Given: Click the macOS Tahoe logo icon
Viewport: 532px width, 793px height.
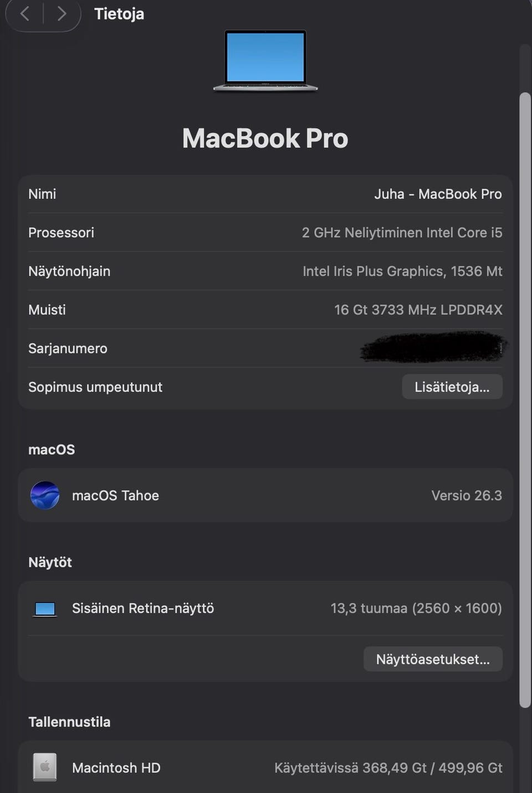Looking at the screenshot, I should [x=45, y=495].
